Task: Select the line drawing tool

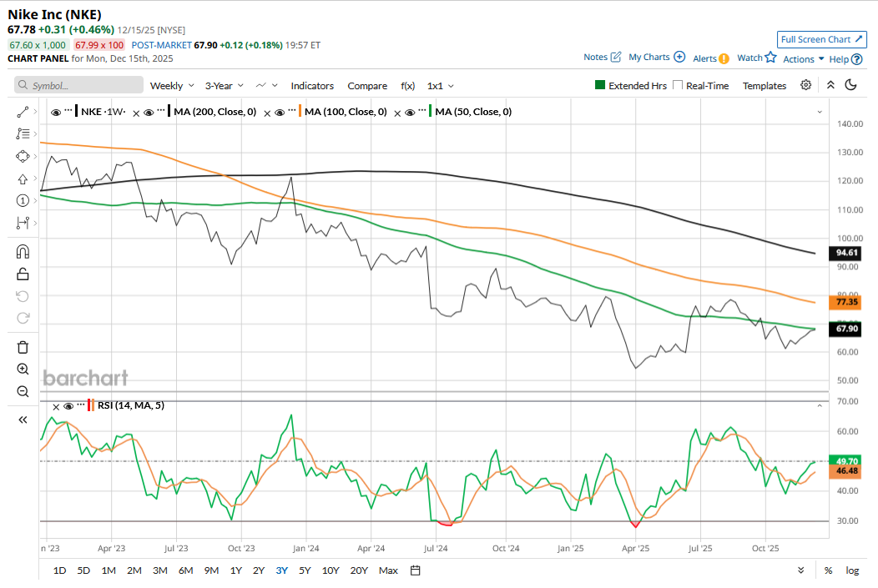Action: [23, 111]
